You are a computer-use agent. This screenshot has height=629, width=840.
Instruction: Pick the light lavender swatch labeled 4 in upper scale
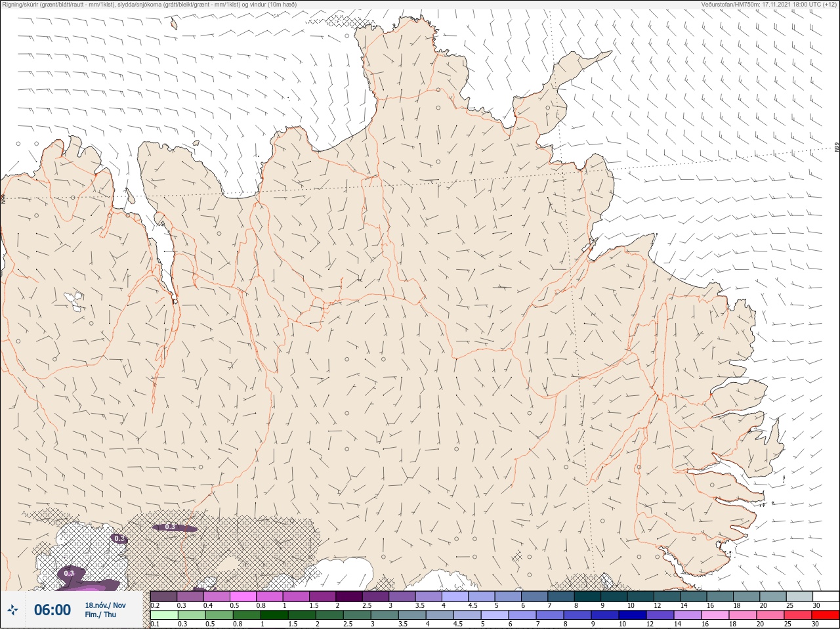point(455,596)
